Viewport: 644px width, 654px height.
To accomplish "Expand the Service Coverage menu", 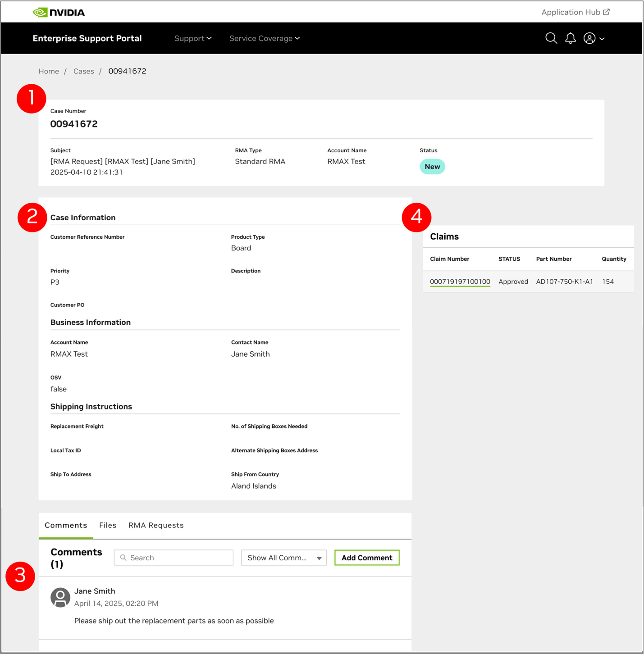I will [265, 38].
